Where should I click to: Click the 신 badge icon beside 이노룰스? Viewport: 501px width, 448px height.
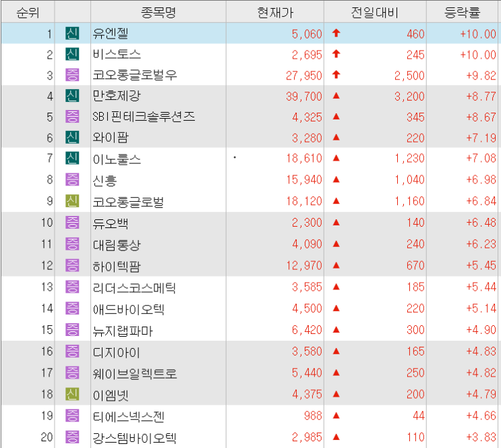(72, 158)
